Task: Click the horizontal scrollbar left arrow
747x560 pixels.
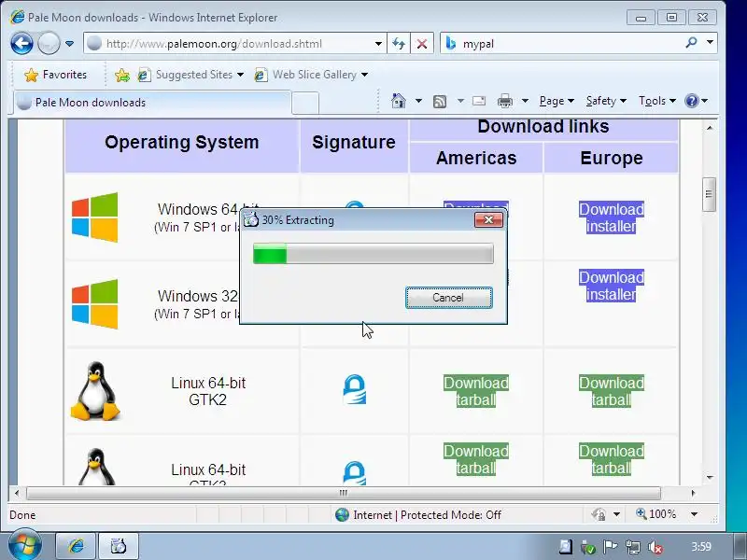Action: (17, 493)
